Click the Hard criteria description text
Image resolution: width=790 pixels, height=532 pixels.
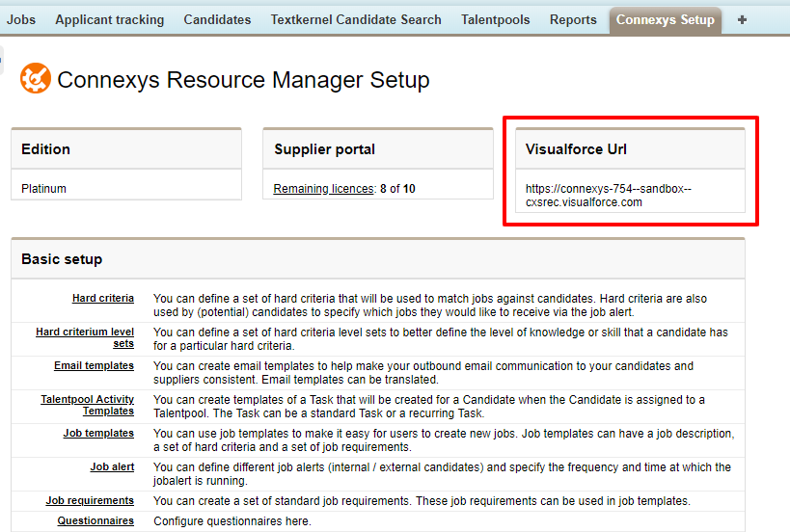pos(430,305)
